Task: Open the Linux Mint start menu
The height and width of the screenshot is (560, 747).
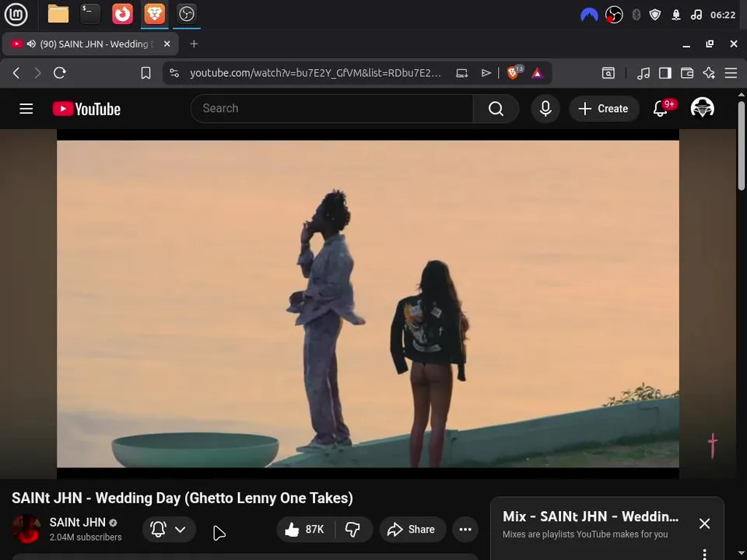Action: (x=16, y=14)
